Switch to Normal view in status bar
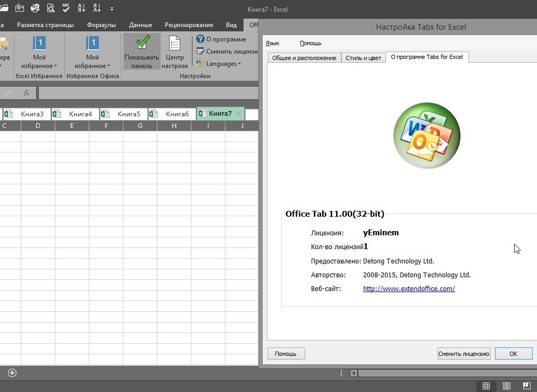Screen dimensions: 537x392 [x=486, y=386]
